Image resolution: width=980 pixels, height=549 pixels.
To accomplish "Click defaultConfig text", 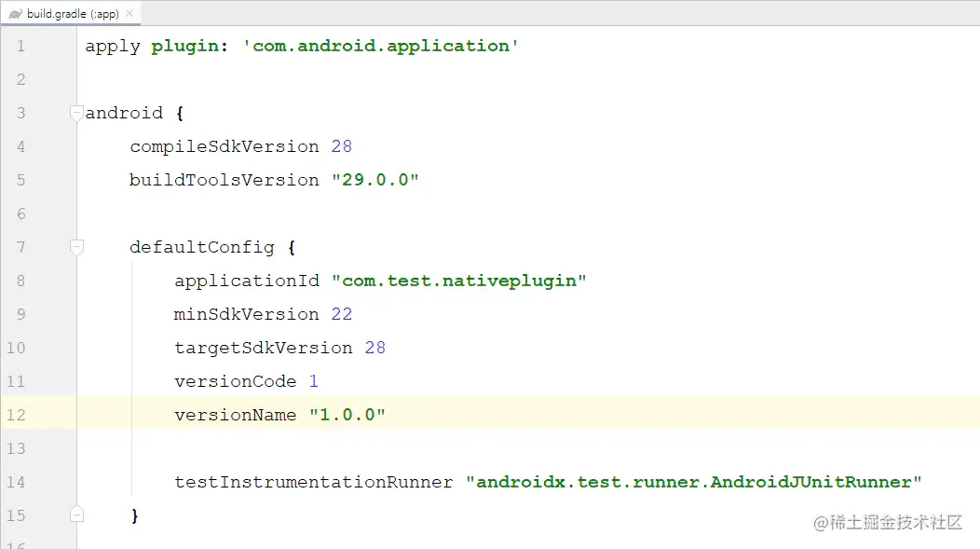I will coord(202,248).
